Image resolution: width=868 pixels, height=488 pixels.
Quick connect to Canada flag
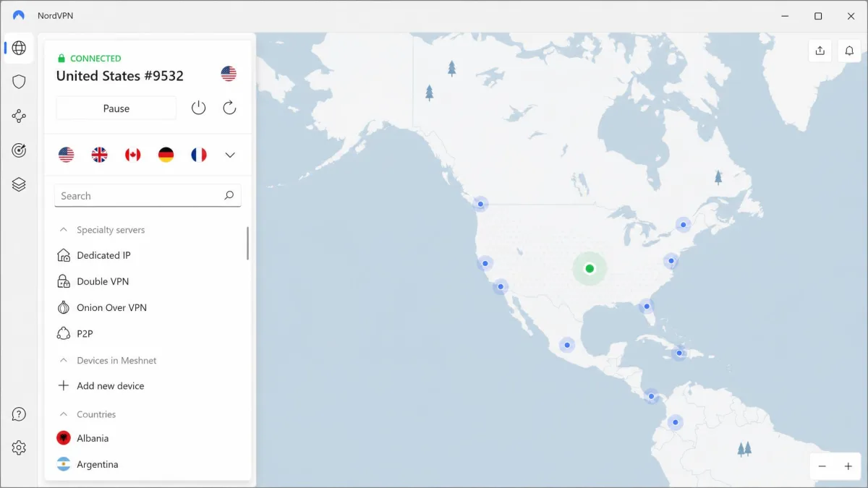[132, 155]
